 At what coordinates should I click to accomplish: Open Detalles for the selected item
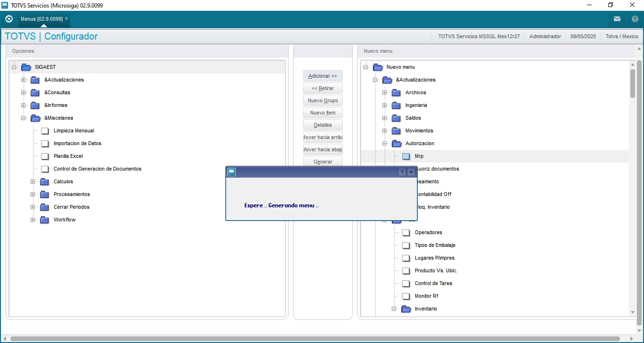pos(323,125)
